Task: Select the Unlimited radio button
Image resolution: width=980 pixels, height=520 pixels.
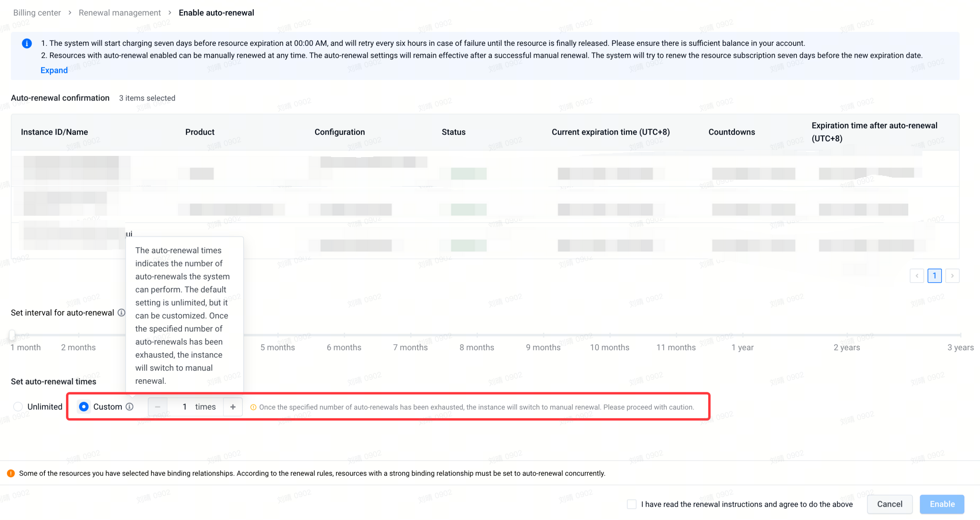Action: tap(18, 406)
